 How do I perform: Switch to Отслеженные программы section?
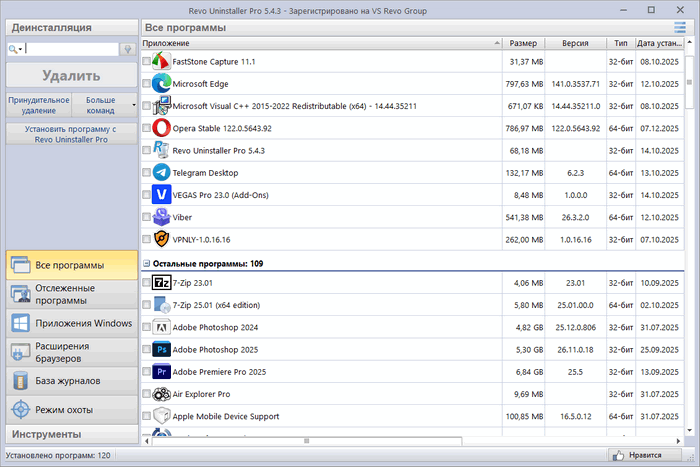pos(70,294)
